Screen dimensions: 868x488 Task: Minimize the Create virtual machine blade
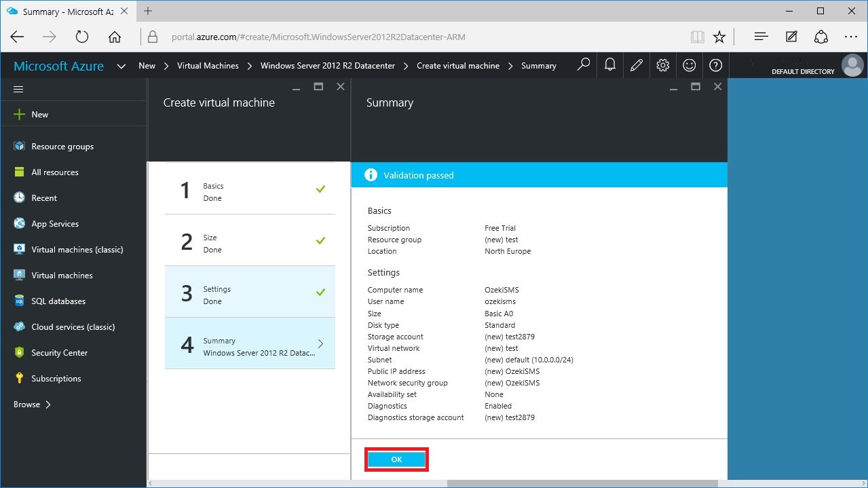click(x=296, y=88)
